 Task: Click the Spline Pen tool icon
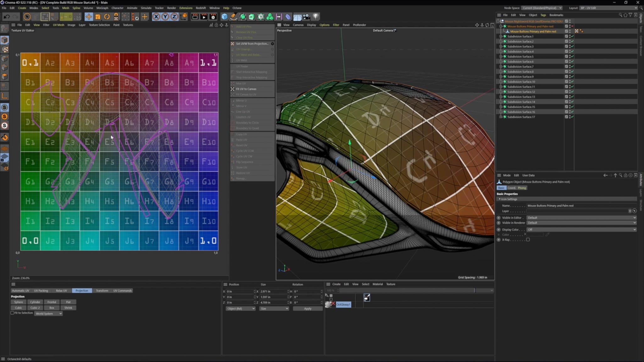234,17
